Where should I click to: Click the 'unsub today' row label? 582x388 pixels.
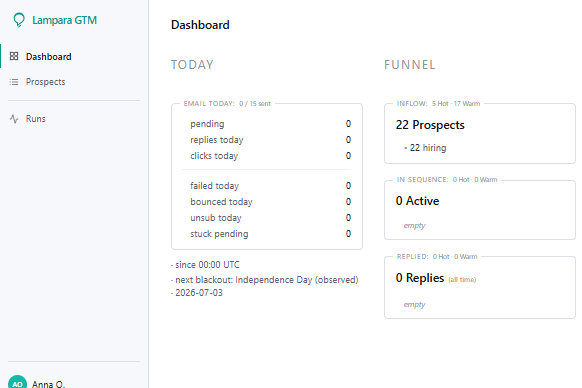(216, 218)
